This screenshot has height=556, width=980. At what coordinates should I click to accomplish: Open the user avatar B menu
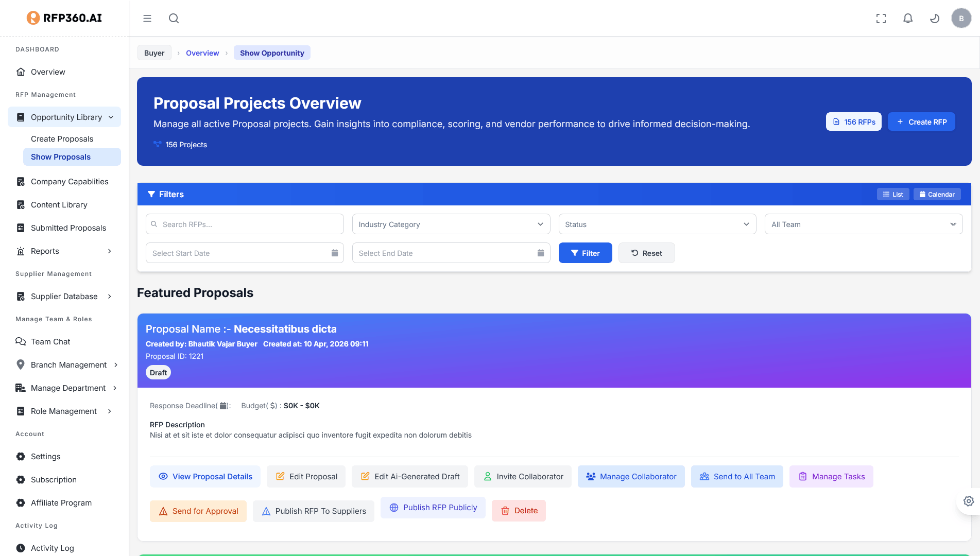[x=961, y=19]
